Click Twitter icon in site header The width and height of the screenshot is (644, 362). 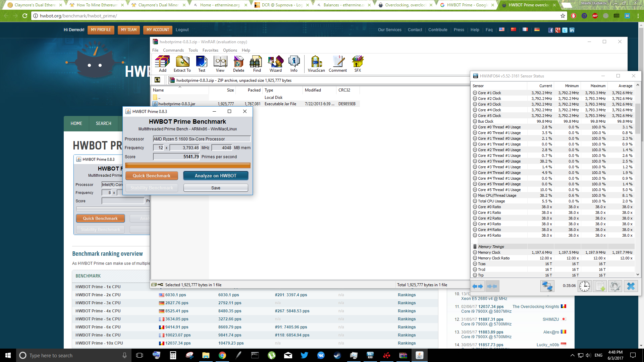point(565,30)
